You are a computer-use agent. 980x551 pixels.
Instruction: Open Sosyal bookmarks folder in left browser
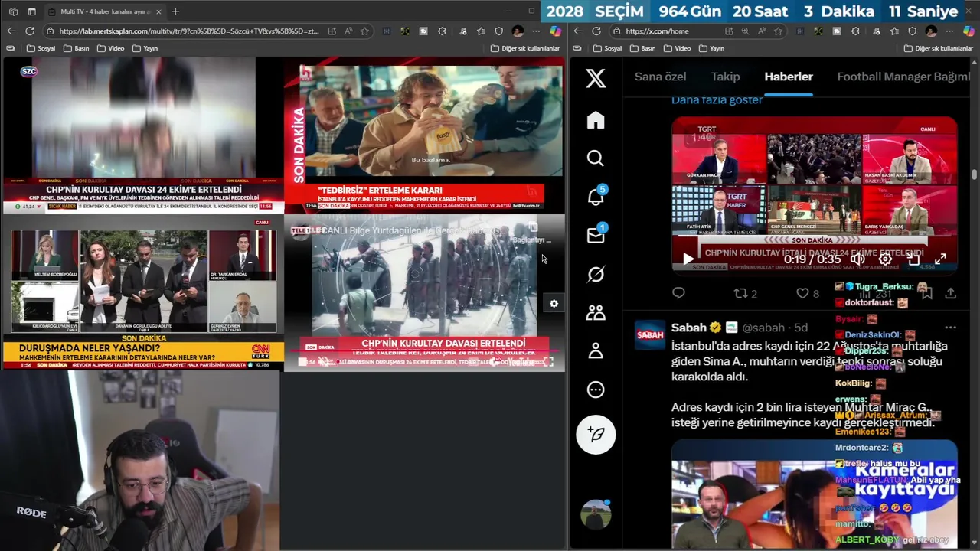41,48
